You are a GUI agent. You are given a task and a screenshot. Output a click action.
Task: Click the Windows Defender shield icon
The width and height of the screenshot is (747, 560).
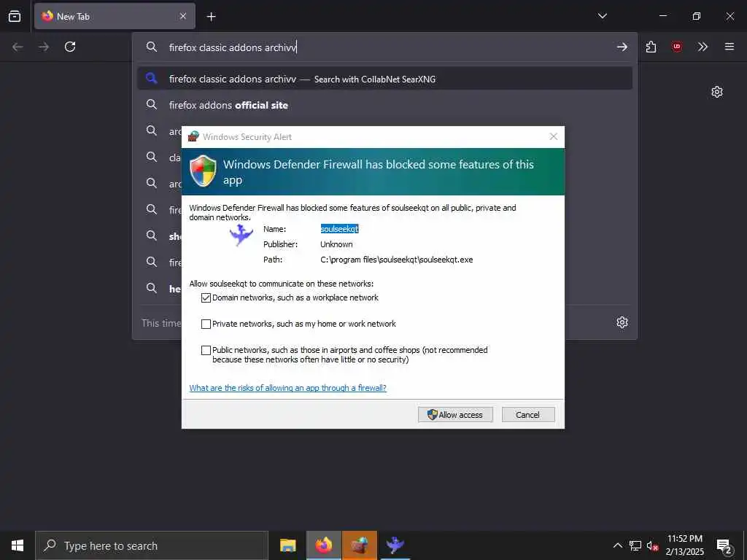pyautogui.click(x=203, y=171)
